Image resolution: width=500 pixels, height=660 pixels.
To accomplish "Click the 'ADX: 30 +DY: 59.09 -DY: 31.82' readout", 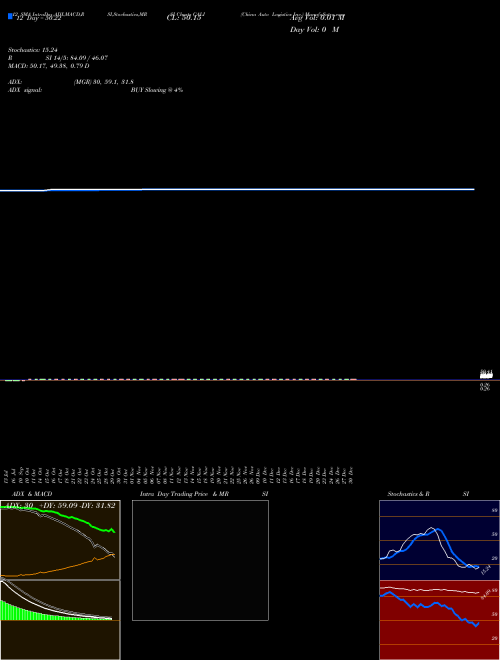I will pyautogui.click(x=58, y=506).
